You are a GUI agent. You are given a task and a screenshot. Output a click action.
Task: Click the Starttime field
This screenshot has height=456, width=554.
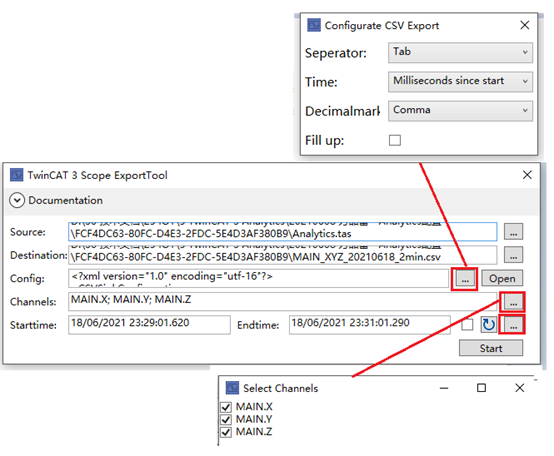tap(149, 325)
